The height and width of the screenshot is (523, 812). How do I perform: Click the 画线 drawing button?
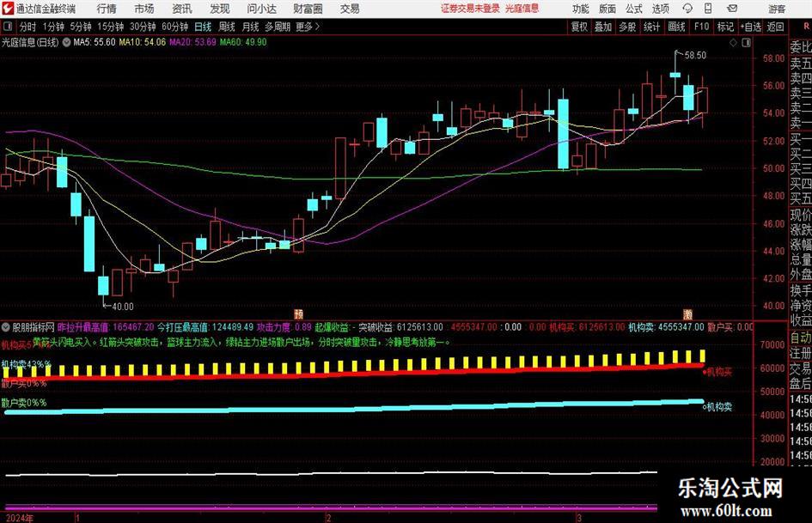pos(676,27)
